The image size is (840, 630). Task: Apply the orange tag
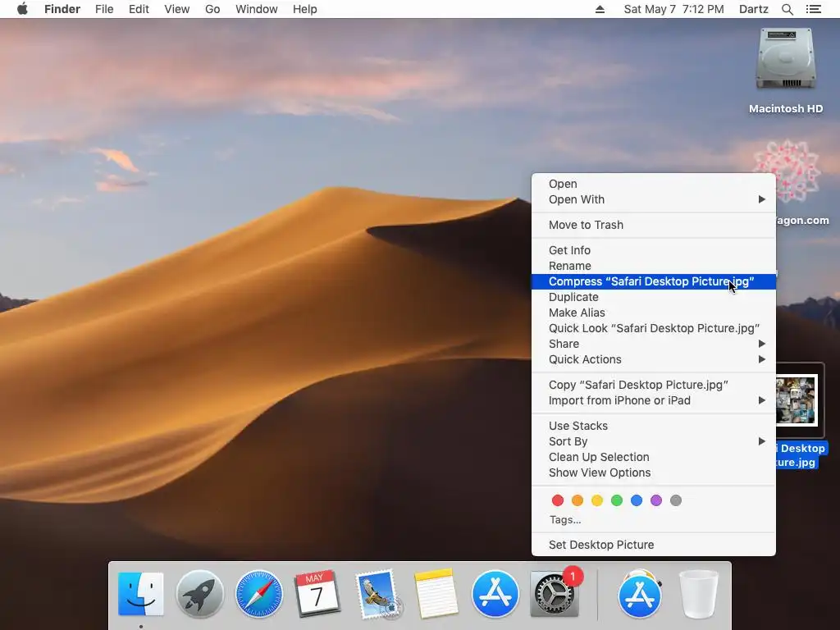(x=577, y=500)
